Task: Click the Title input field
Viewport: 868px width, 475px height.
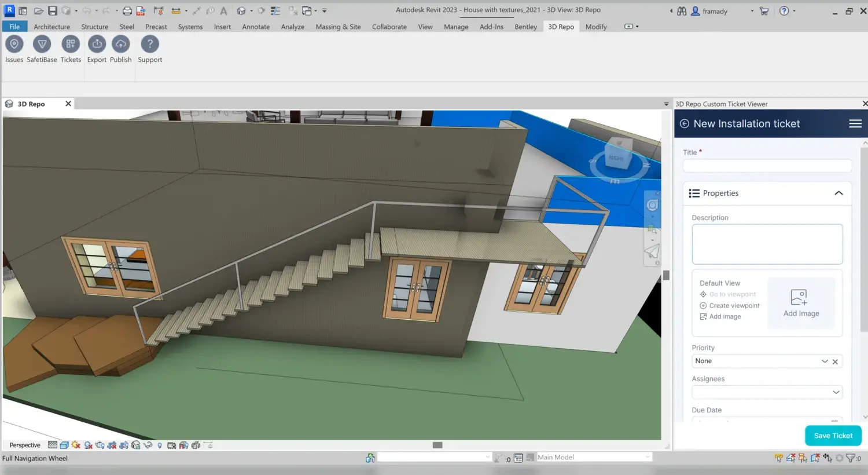Action: pos(767,166)
